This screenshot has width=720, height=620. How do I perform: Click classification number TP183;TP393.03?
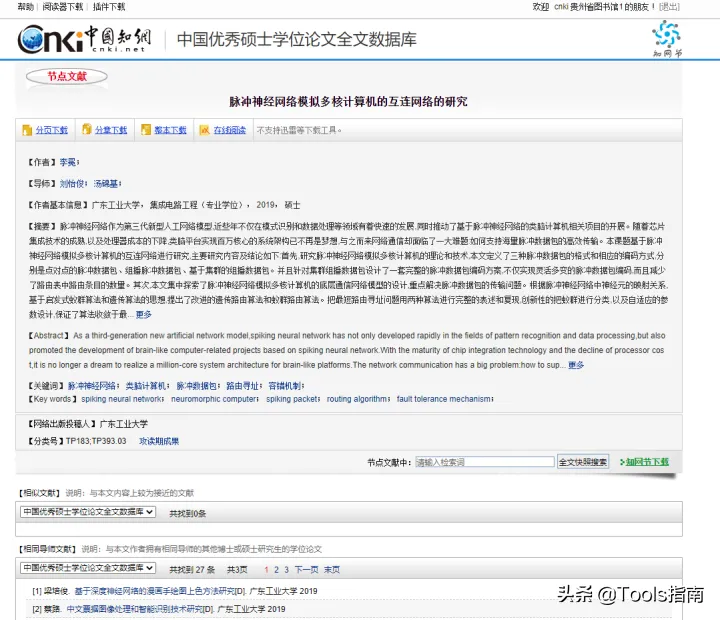coord(96,441)
